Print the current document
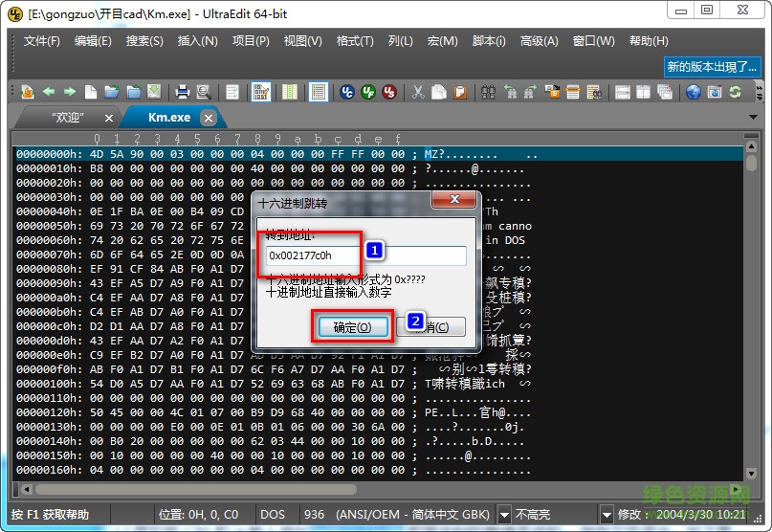The image size is (772, 532). (x=183, y=92)
